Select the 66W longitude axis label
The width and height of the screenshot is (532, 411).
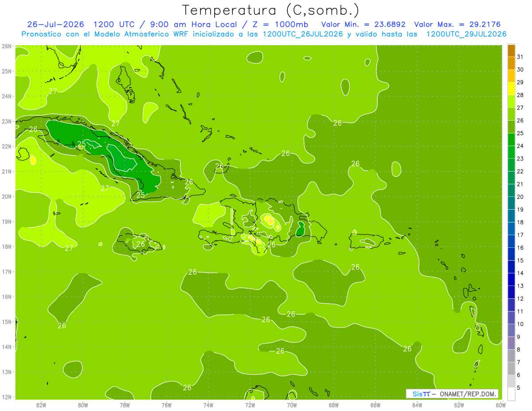tap(376, 405)
